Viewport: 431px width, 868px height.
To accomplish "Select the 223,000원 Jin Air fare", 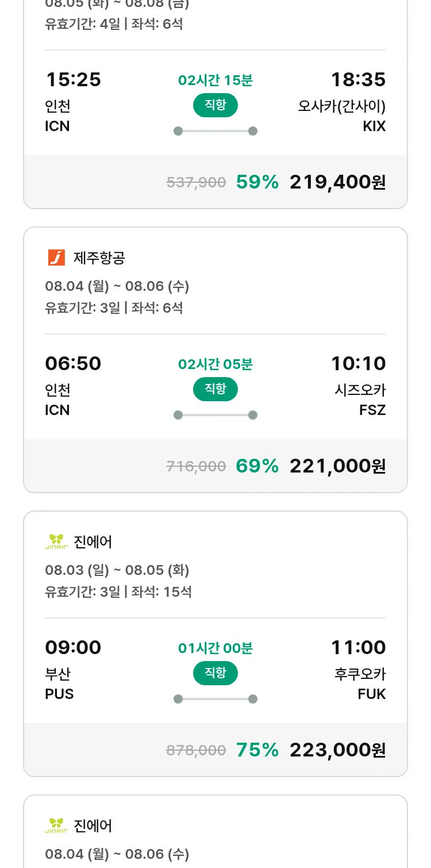I will coord(337,750).
